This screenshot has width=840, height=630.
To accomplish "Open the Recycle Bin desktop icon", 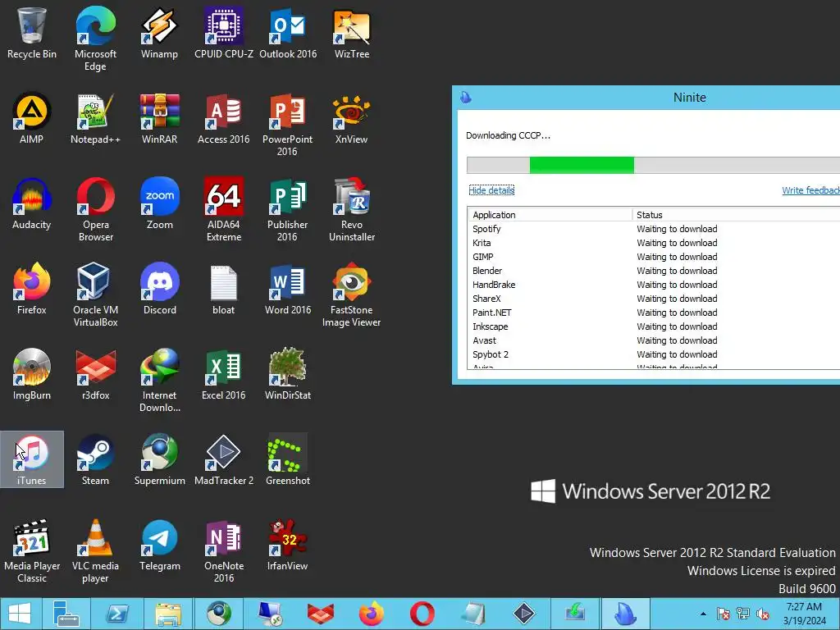I will [32, 33].
